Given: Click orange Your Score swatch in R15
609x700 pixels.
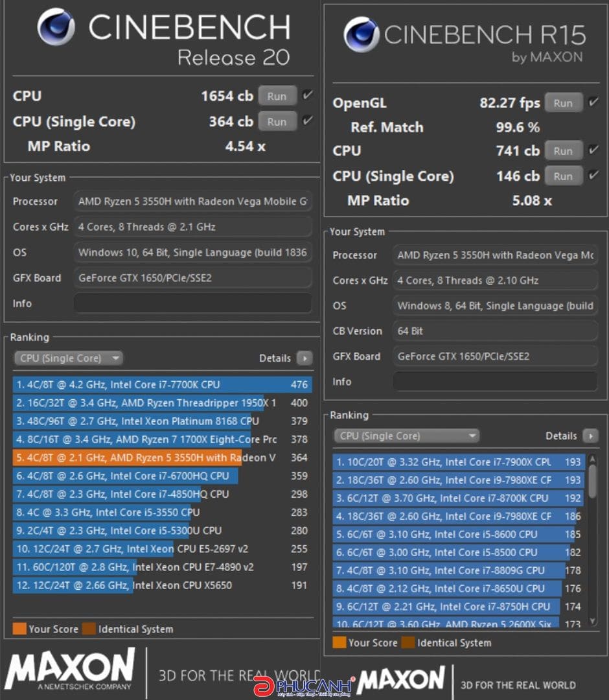Looking at the screenshot, I should click(x=339, y=642).
